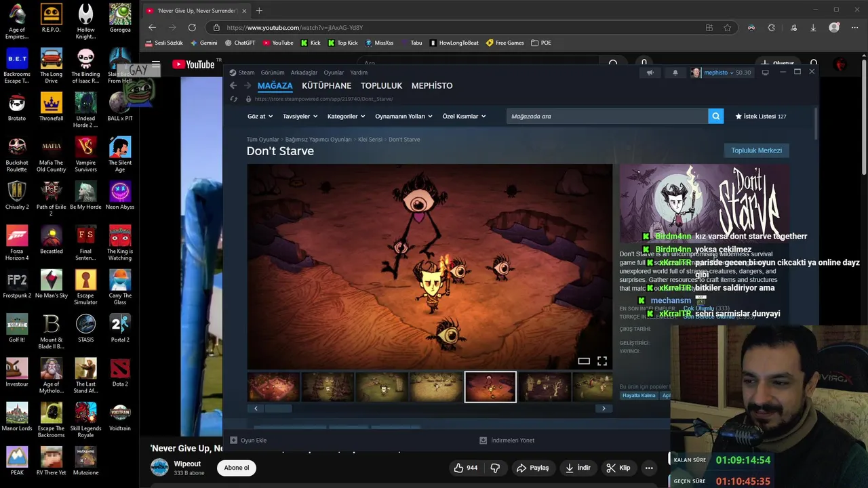Viewport: 868px width, 488px height.
Task: Open the R.E.P.O. desktop icon
Action: (51, 19)
